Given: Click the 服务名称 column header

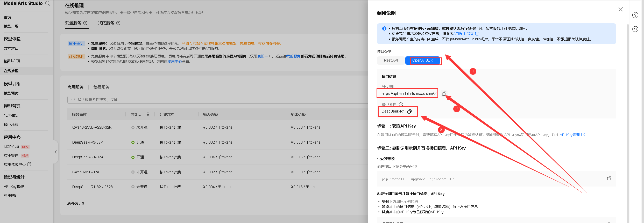Looking at the screenshot, I should (x=79, y=114).
